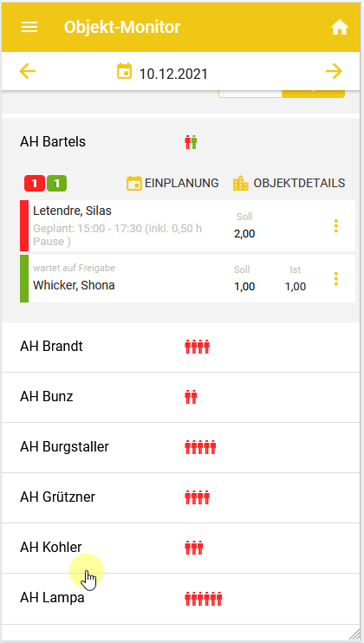Image resolution: width=364 pixels, height=643 pixels.
Task: Open the calendar date picker icon
Action: click(125, 71)
